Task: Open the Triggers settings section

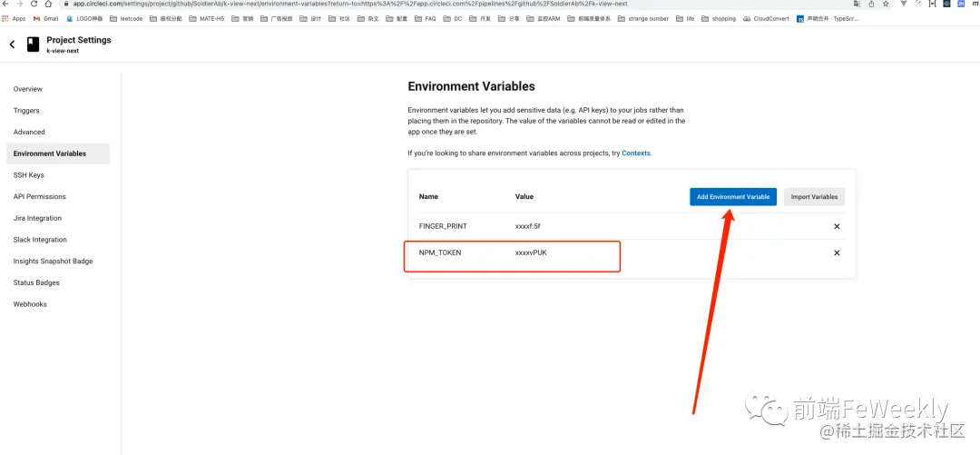Action: coord(26,111)
